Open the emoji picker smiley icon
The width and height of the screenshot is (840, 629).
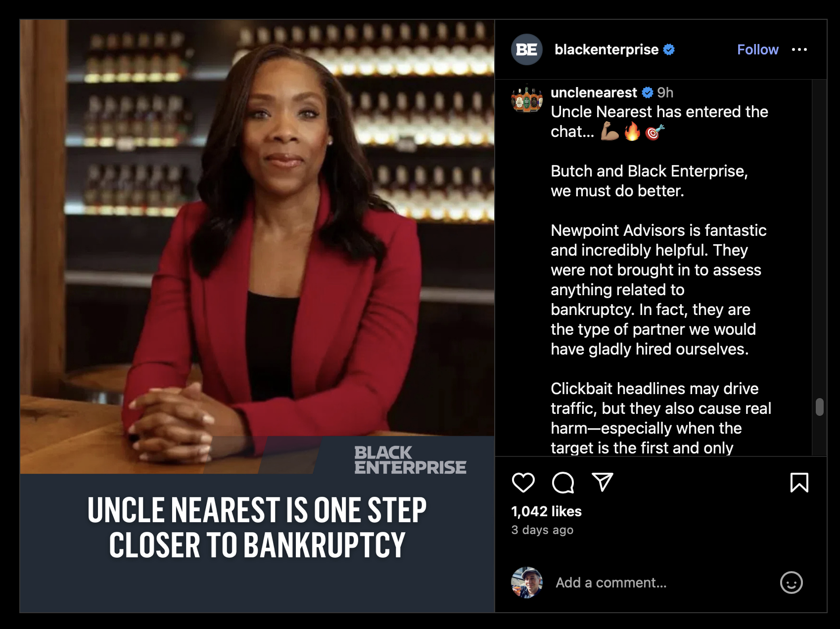[792, 583]
